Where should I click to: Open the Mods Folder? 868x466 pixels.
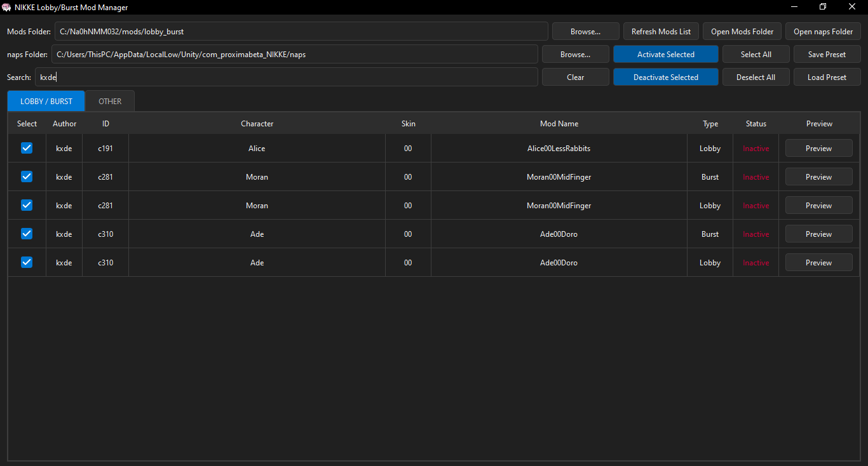click(742, 30)
